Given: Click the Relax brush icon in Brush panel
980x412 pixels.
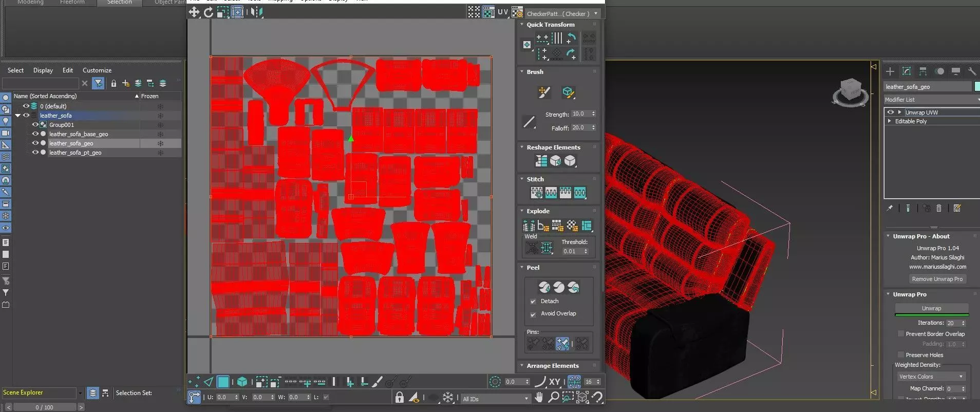Looking at the screenshot, I should pyautogui.click(x=568, y=92).
